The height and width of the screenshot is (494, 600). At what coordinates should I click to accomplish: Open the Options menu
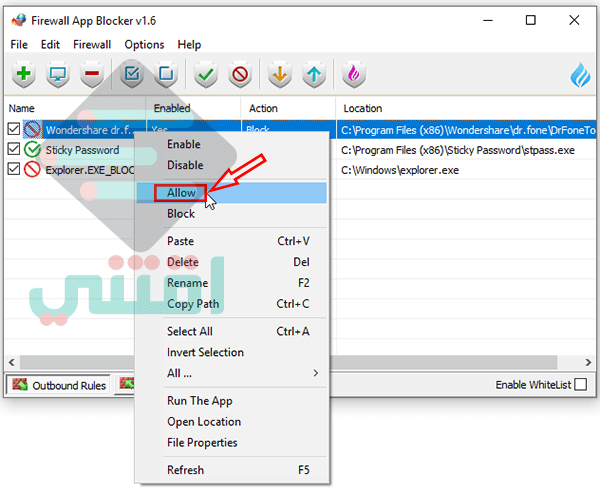point(144,44)
